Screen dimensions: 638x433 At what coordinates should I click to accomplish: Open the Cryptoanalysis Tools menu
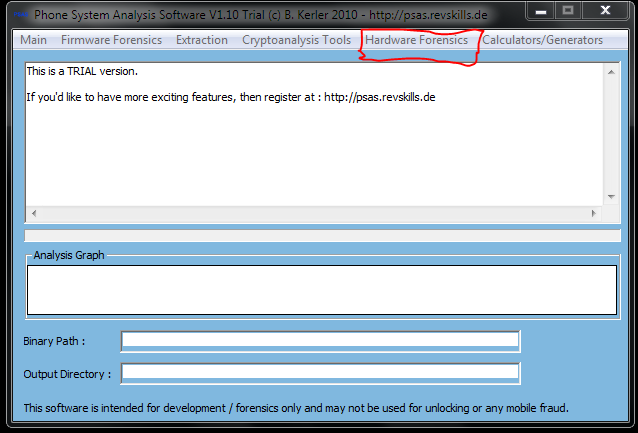[297, 40]
